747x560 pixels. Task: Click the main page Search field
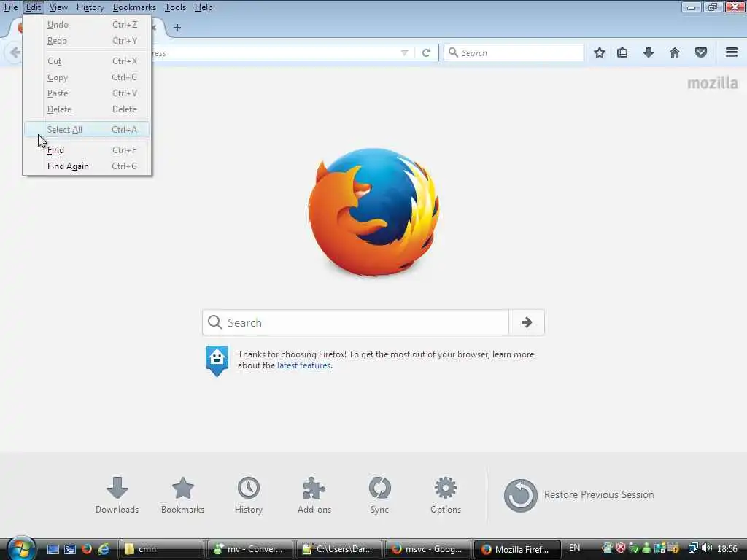(x=356, y=322)
